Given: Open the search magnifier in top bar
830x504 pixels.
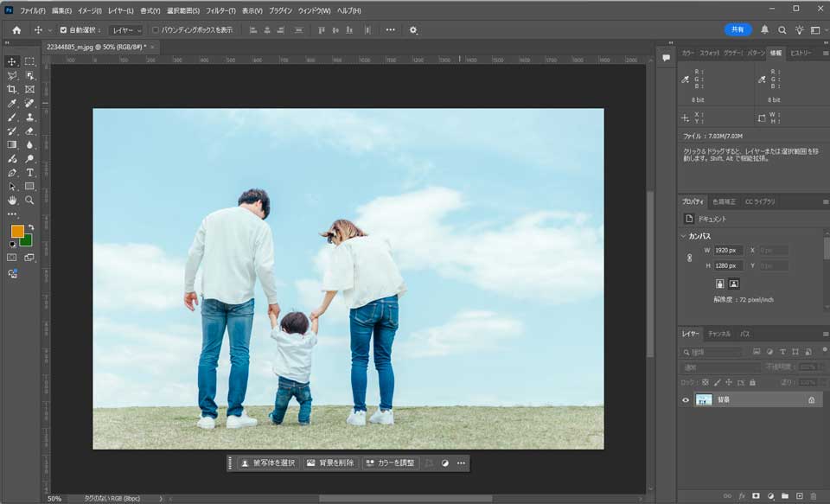Looking at the screenshot, I should pyautogui.click(x=782, y=30).
